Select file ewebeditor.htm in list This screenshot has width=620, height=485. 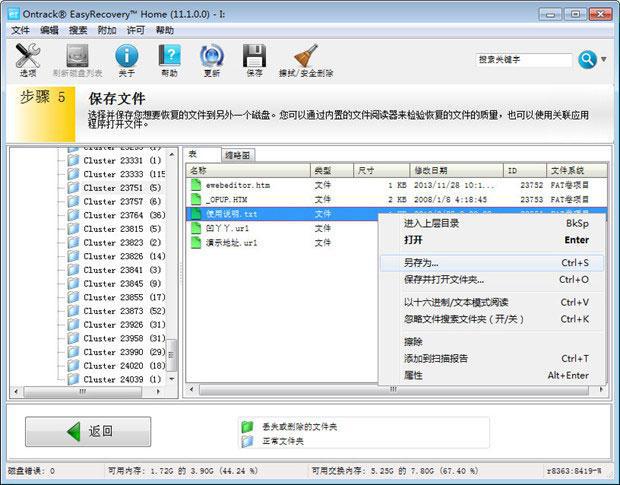pyautogui.click(x=397, y=185)
